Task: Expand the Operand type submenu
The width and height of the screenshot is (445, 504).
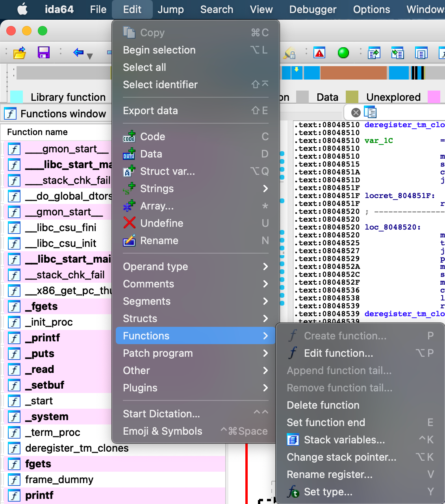Action: point(196,267)
